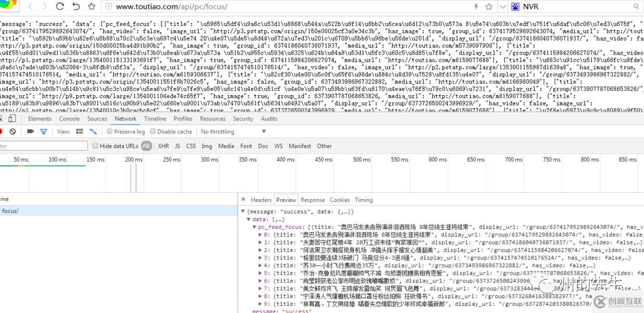This screenshot has height=313, width=644.
Task: Select the focus/ request in the list
Action: pos(119,211)
